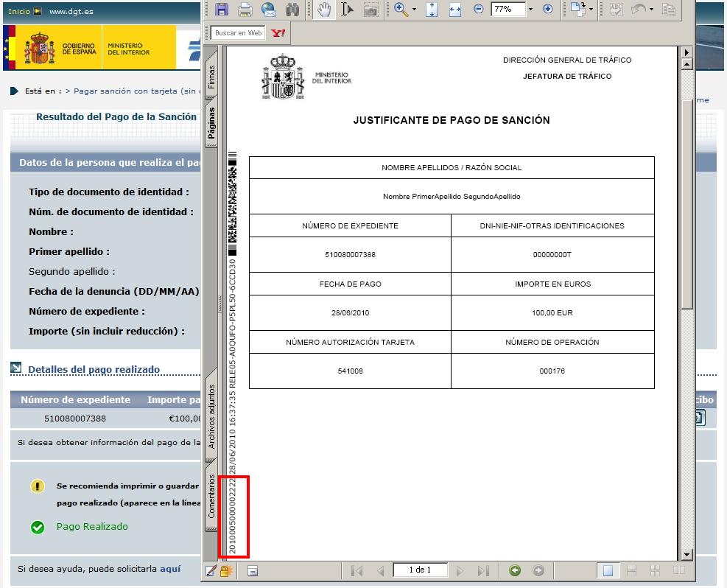
Task: Click the Pago Realizado status text
Action: coord(92,526)
